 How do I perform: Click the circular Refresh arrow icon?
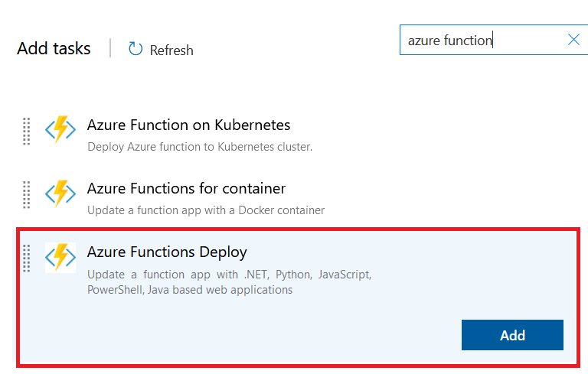[x=136, y=49]
